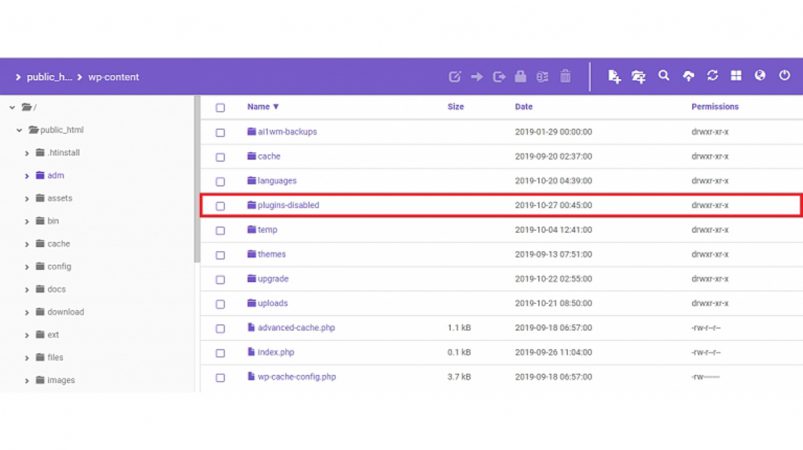The image size is (803, 450).
Task: Click the cloud upload icon
Action: coord(688,76)
